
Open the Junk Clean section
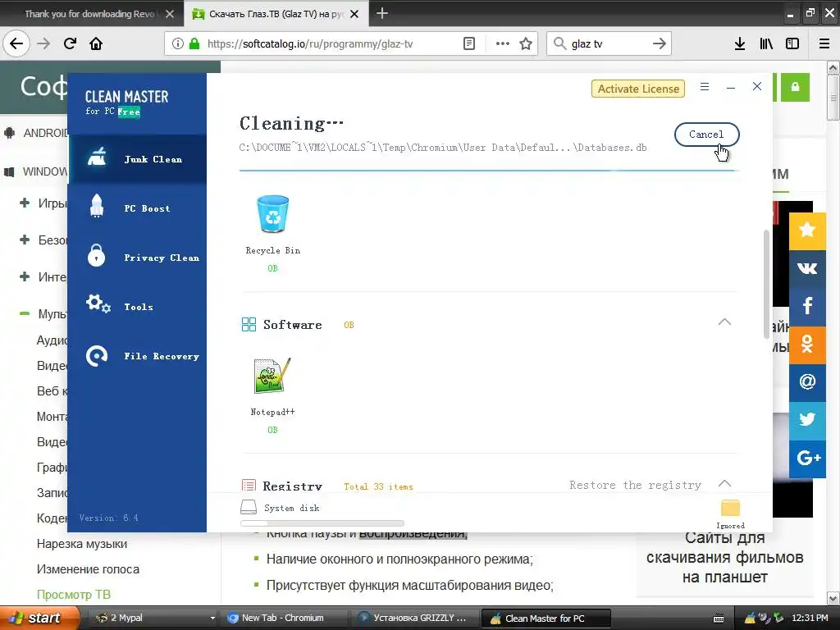pyautogui.click(x=137, y=159)
